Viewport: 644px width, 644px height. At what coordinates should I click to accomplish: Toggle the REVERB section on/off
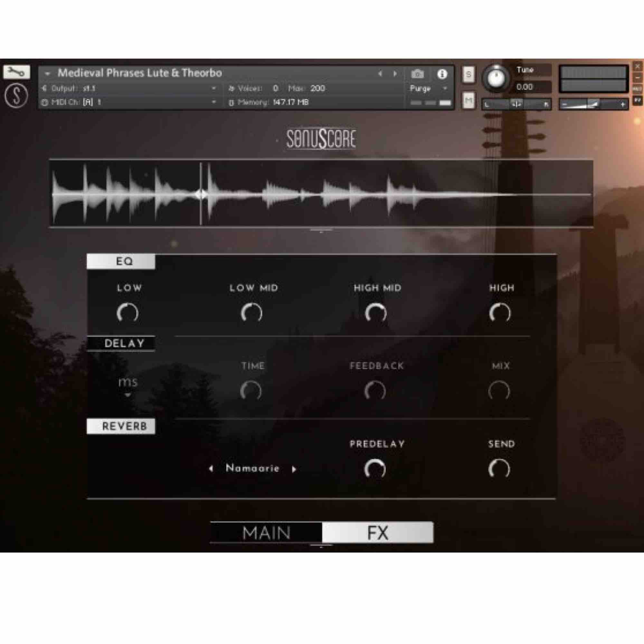coord(121,426)
